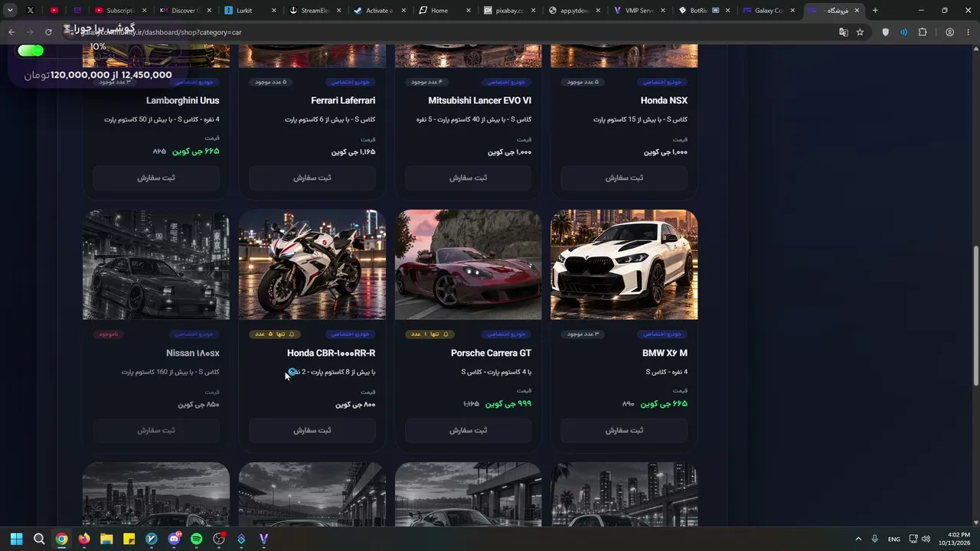Screen dimensions: 980x551
Task: Open the Nissan 180sx car image
Action: tap(156, 265)
